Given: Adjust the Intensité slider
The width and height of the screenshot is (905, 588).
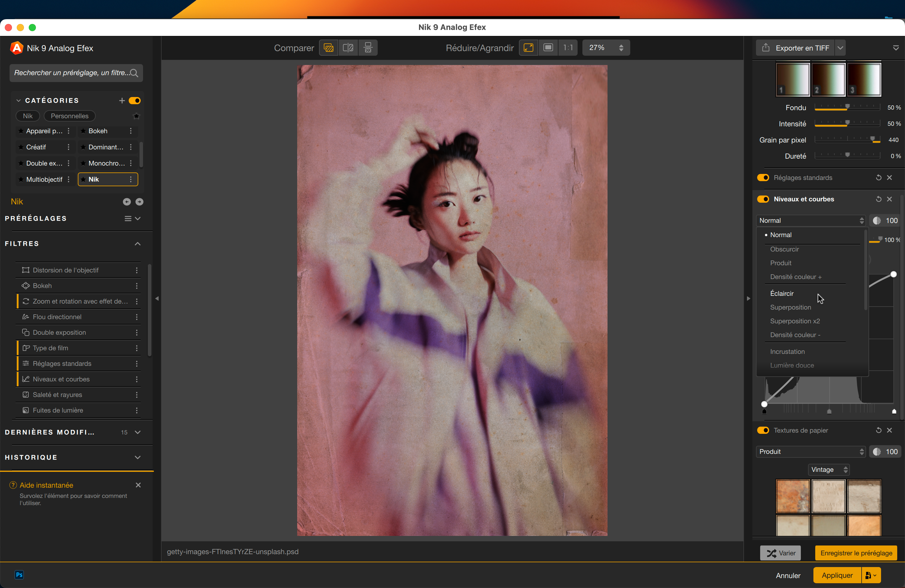Looking at the screenshot, I should click(847, 124).
